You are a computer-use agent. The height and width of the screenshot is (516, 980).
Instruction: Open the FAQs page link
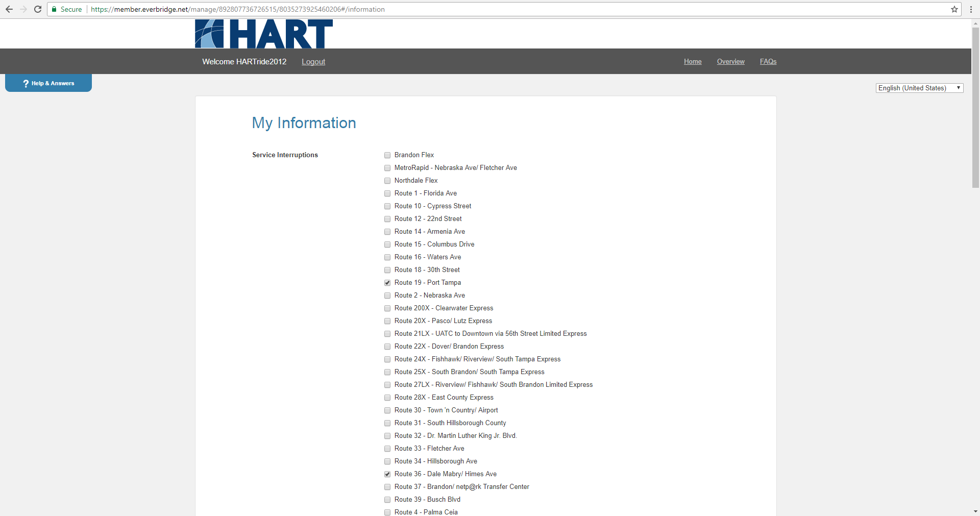click(x=768, y=61)
